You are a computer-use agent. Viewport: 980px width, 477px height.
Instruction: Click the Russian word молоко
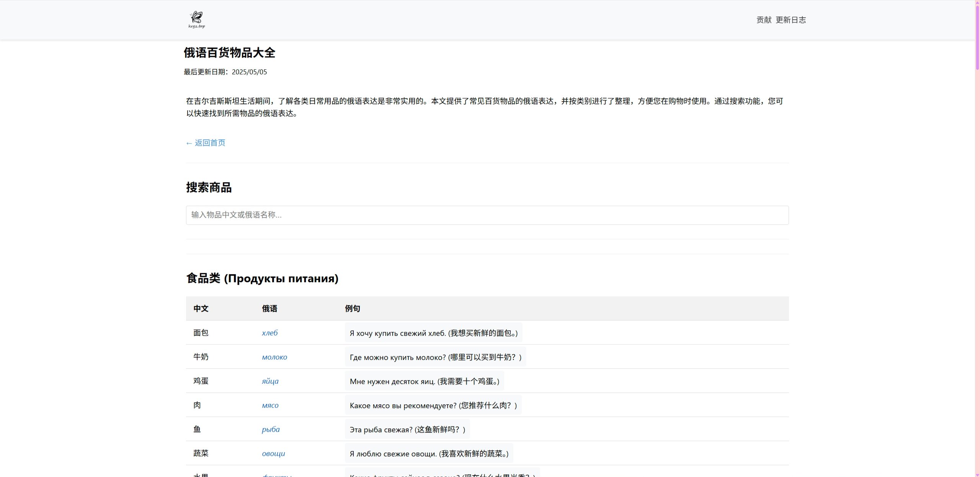(x=274, y=357)
